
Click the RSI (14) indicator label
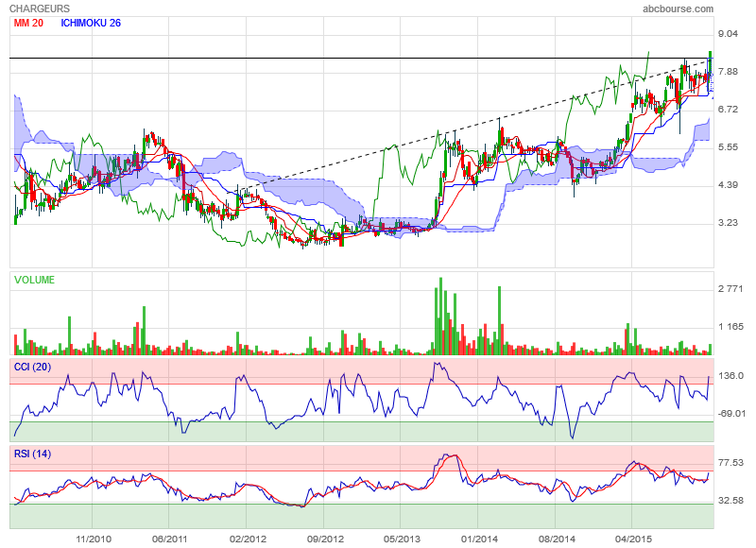(32, 454)
